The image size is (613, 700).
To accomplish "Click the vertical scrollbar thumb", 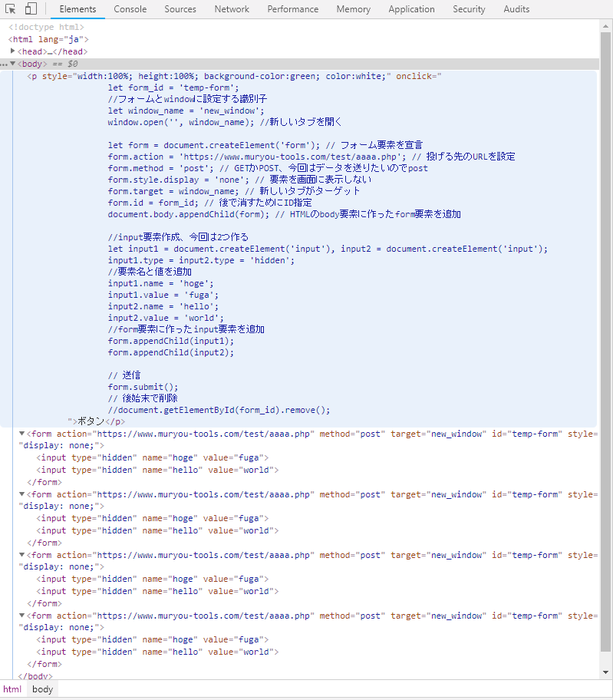I will click(605, 342).
